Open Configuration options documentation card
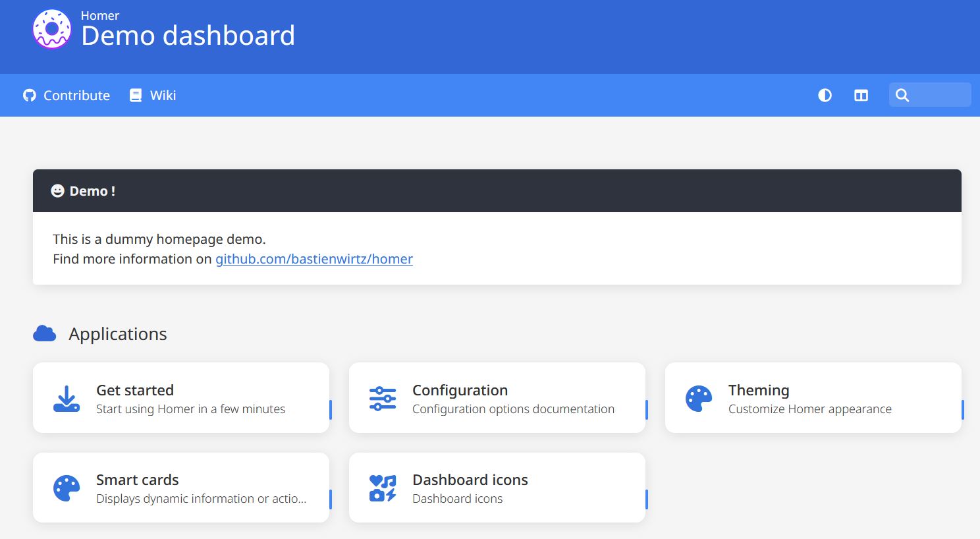The image size is (980, 539). pos(513,409)
